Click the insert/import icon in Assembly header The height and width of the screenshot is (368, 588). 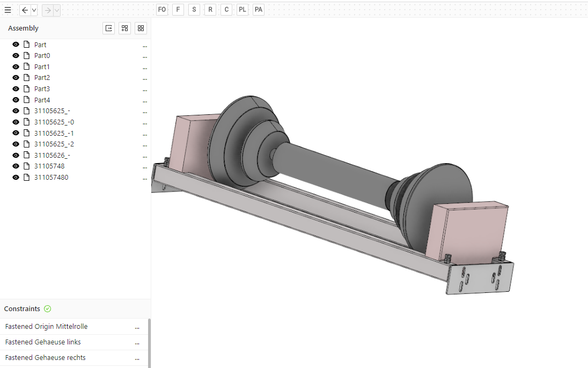(x=109, y=28)
